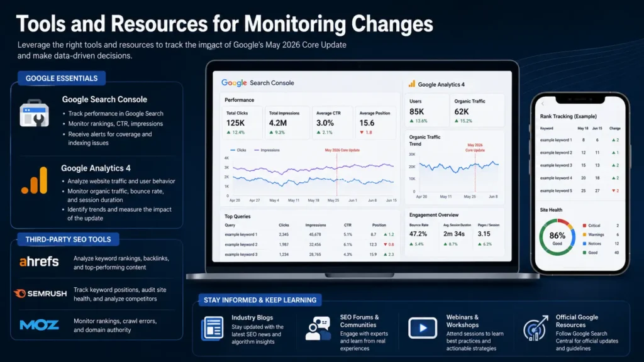Click the 86% Good site health donut

pos(557,237)
